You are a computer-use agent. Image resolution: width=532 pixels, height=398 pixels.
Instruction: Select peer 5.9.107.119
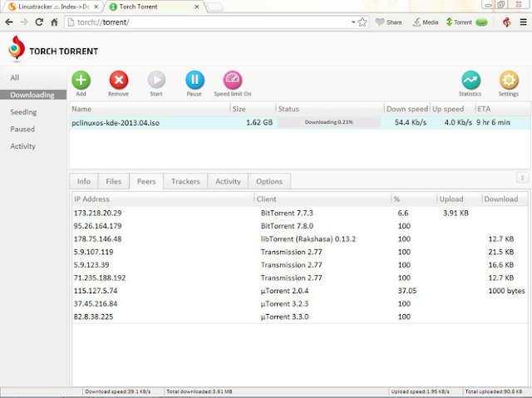coord(300,252)
